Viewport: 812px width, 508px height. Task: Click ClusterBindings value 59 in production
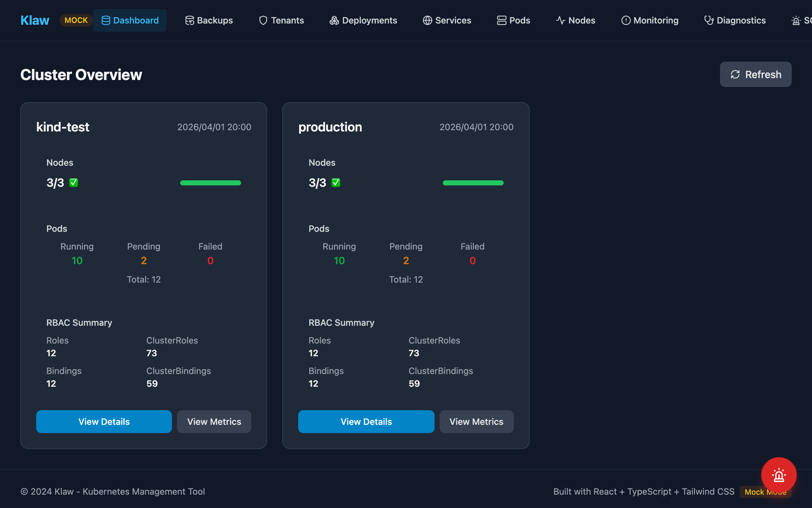414,384
